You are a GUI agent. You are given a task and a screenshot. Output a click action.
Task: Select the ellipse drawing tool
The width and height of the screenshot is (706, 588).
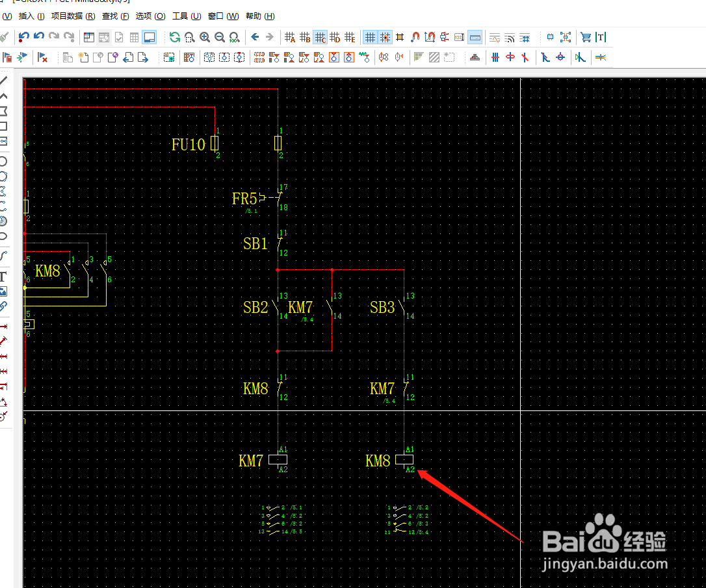click(4, 236)
